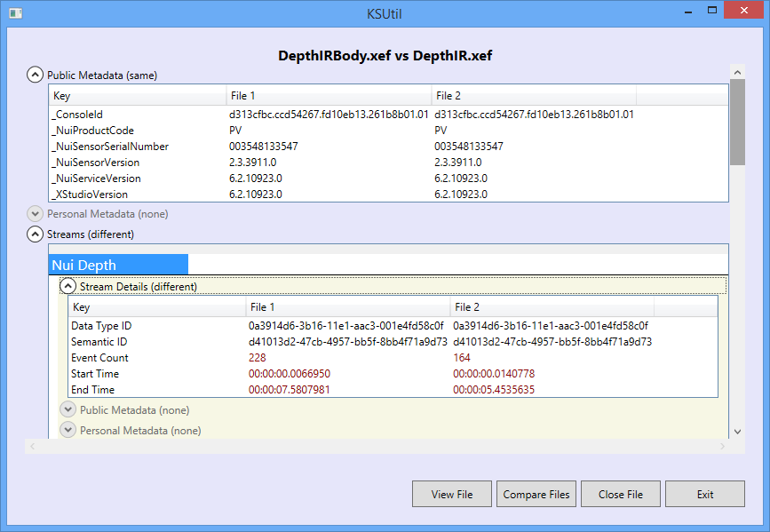Viewport: 770px width, 532px height.
Task: Select the Nui Depth stream header
Action: click(x=119, y=265)
